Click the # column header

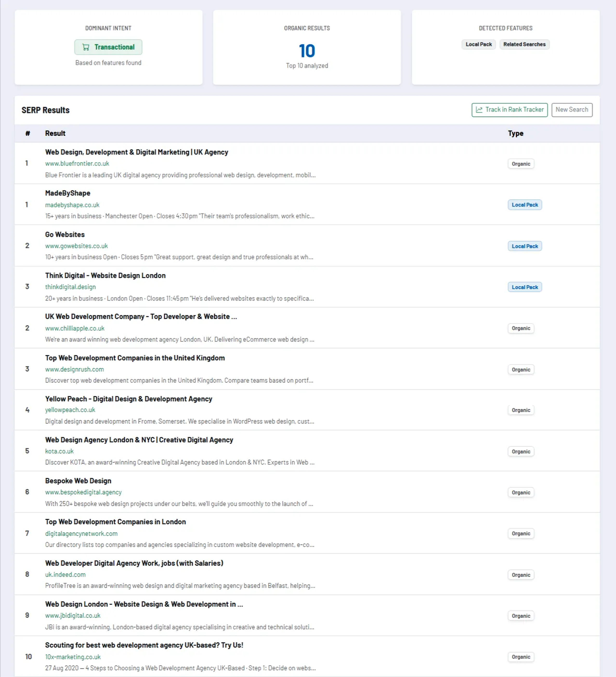coord(27,133)
